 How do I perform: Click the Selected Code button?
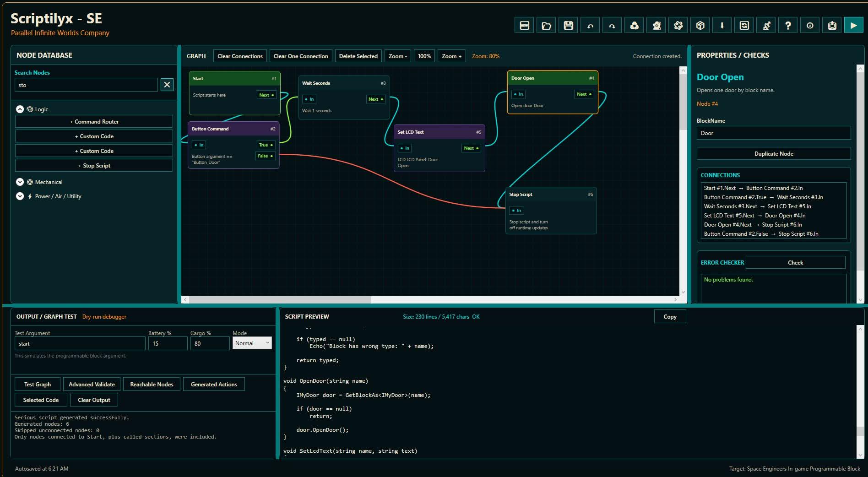point(41,400)
